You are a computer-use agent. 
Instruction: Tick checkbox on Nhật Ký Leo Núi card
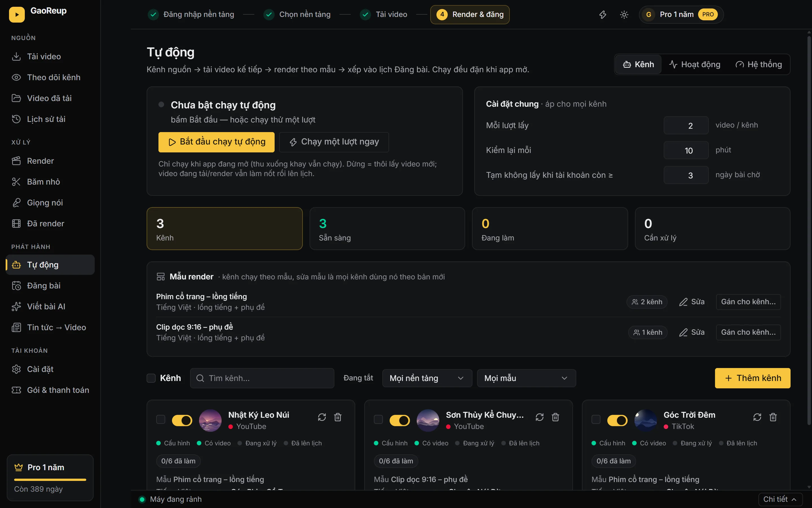coord(161,419)
